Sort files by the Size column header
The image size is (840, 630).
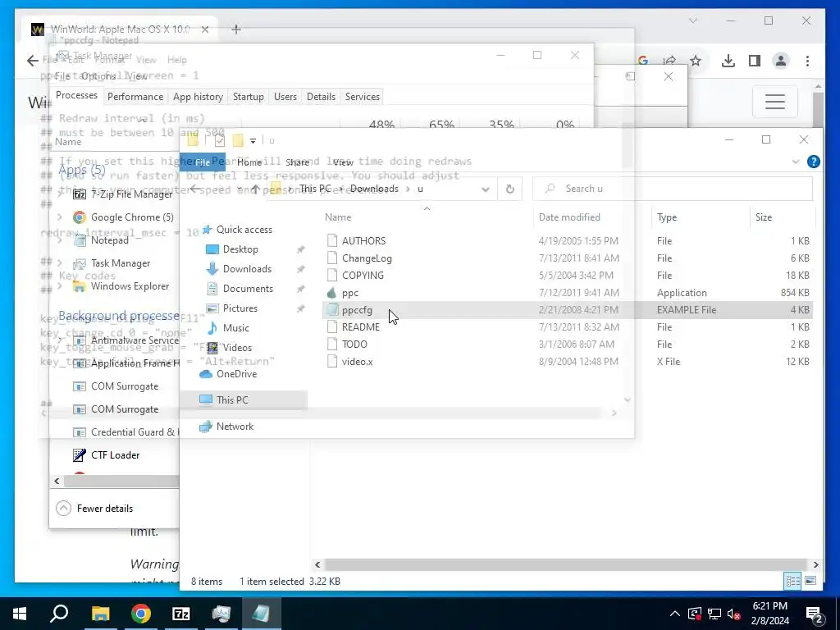point(764,217)
